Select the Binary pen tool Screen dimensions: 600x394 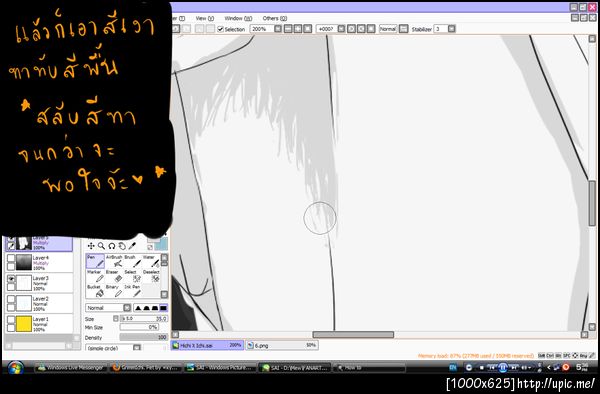point(114,291)
